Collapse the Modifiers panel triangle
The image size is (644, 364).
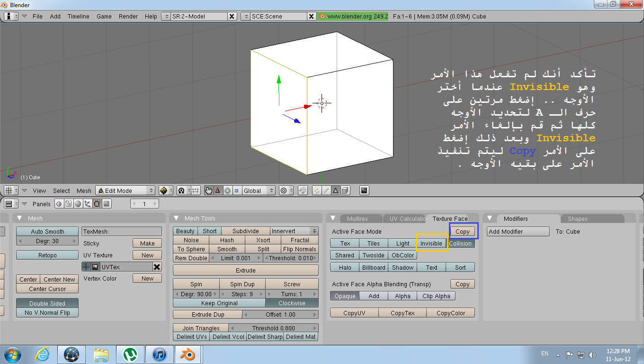coord(490,218)
